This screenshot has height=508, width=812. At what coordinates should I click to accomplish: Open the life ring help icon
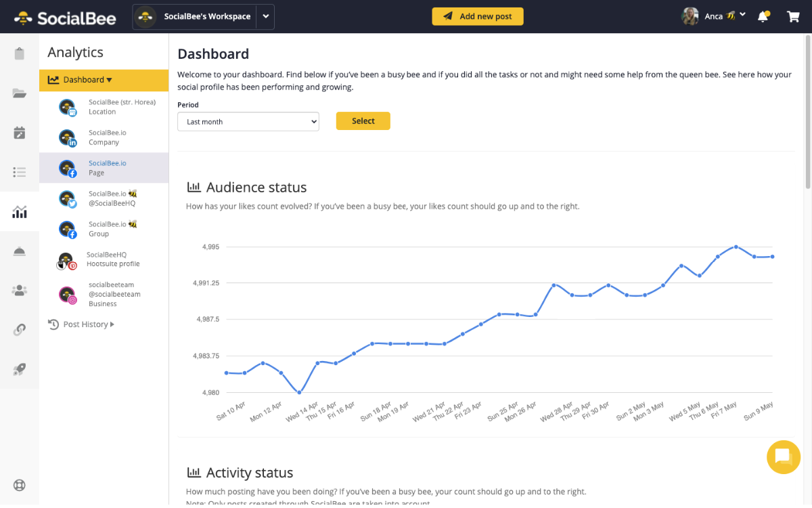(x=20, y=486)
